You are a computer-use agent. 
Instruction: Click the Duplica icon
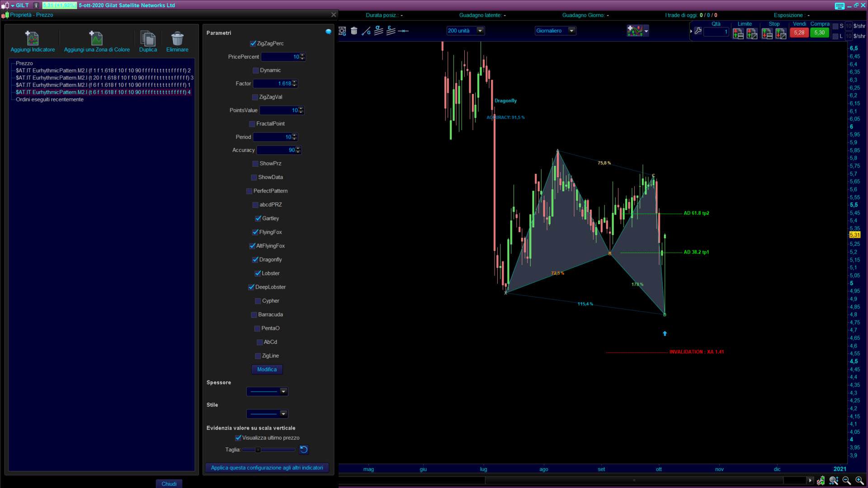148,38
